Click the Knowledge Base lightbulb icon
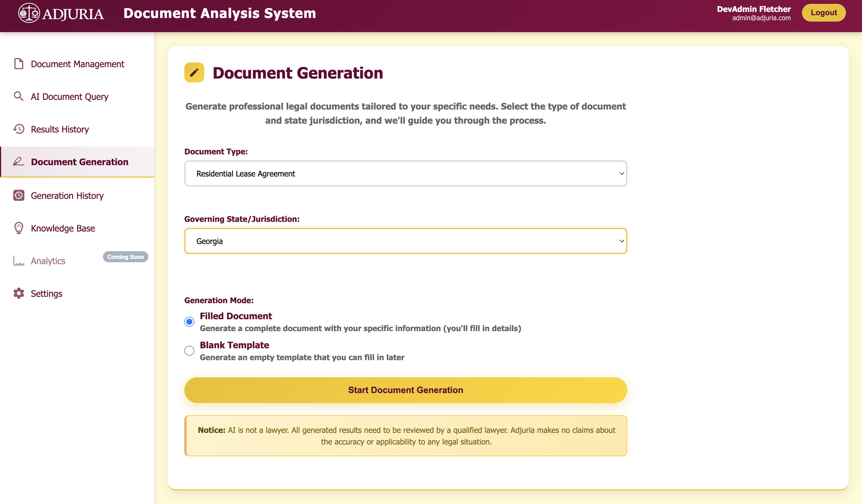This screenshot has height=504, width=862. [19, 228]
